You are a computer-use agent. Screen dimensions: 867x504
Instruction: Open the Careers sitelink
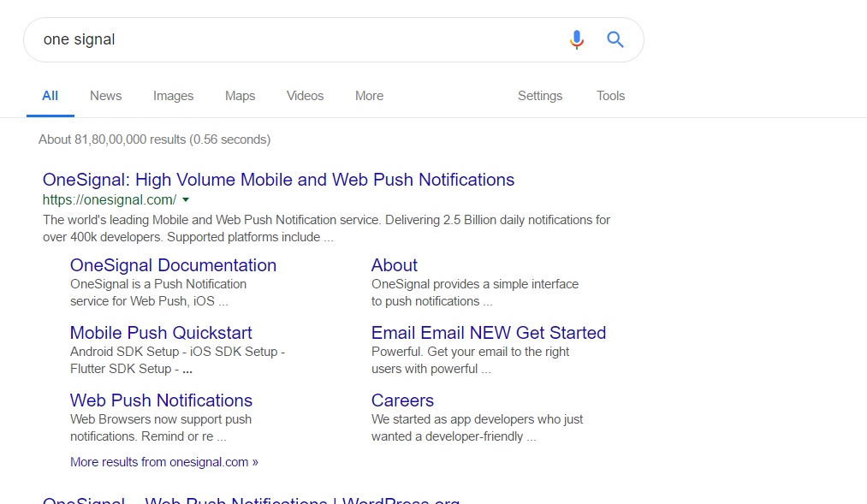402,400
